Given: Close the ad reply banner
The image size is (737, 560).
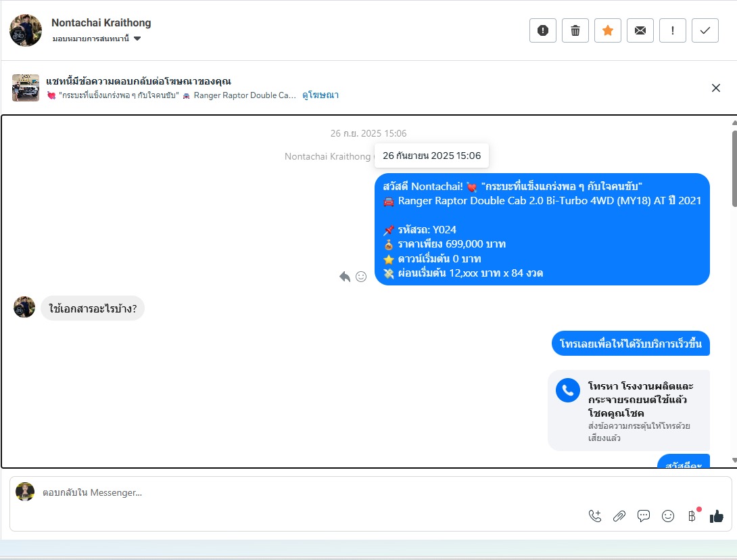Looking at the screenshot, I should (716, 88).
